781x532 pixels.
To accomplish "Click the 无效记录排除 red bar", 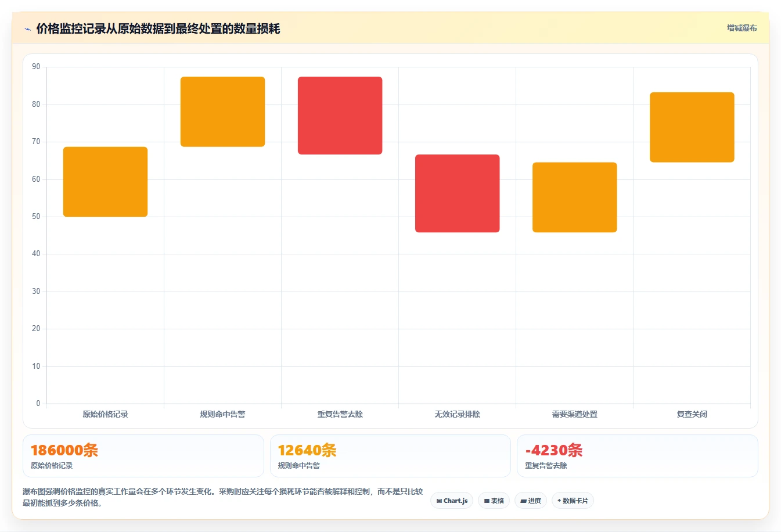I will pos(457,193).
